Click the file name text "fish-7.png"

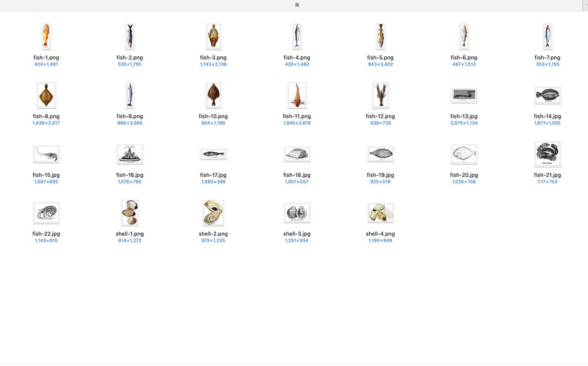click(547, 57)
